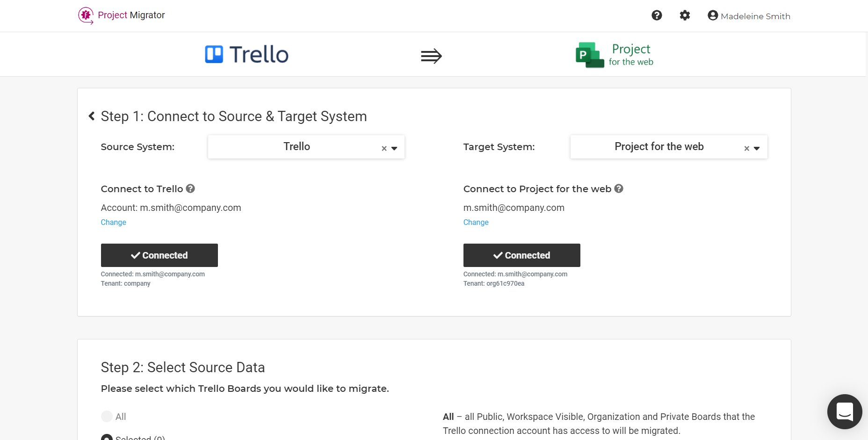
Task: Click the user avatar icon beside Madeleine Smith
Action: tap(713, 15)
